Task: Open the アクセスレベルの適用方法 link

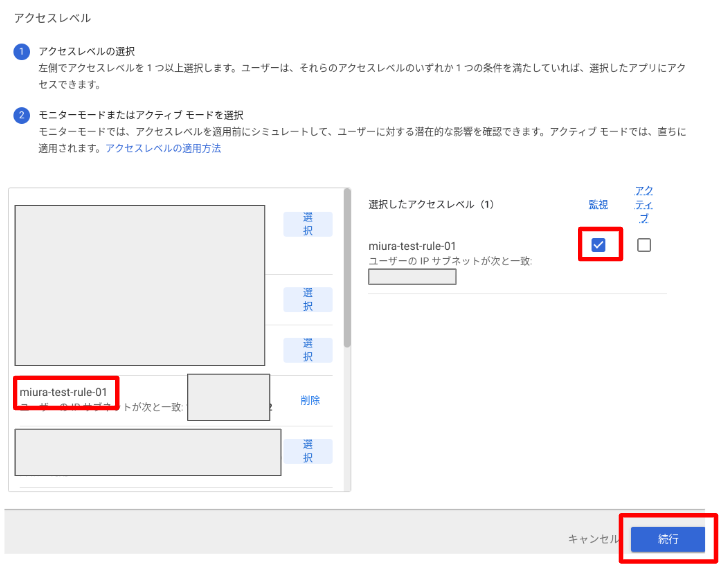Action: point(163,148)
